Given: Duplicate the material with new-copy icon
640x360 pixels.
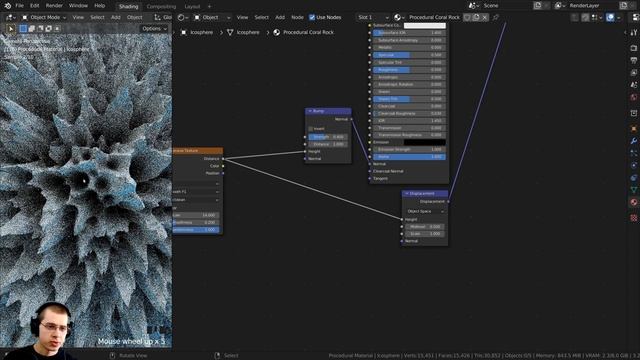Looking at the screenshot, I should click(x=476, y=17).
